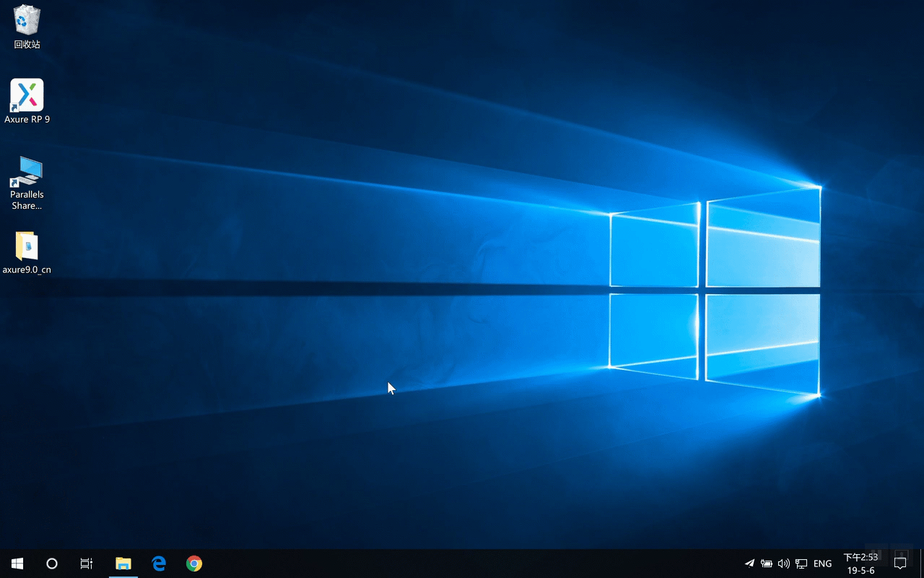Viewport: 924px width, 578px height.
Task: Open the Windows Start menu
Action: click(17, 564)
